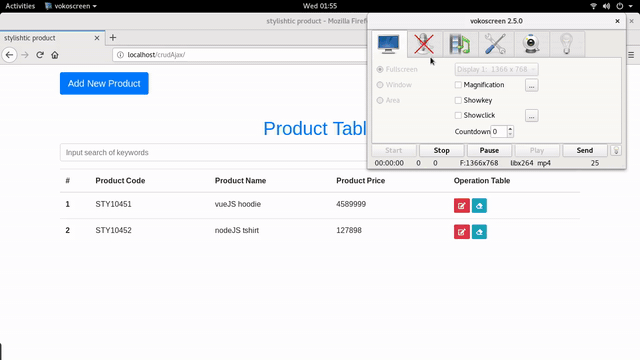The width and height of the screenshot is (640, 360).
Task: Decrease the Countdown value with down arrow
Action: [x=510, y=134]
